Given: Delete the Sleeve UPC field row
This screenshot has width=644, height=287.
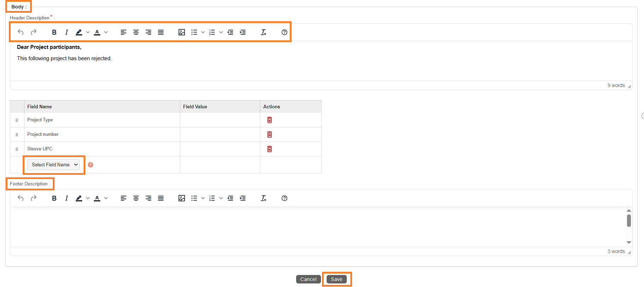Looking at the screenshot, I should 270,149.
